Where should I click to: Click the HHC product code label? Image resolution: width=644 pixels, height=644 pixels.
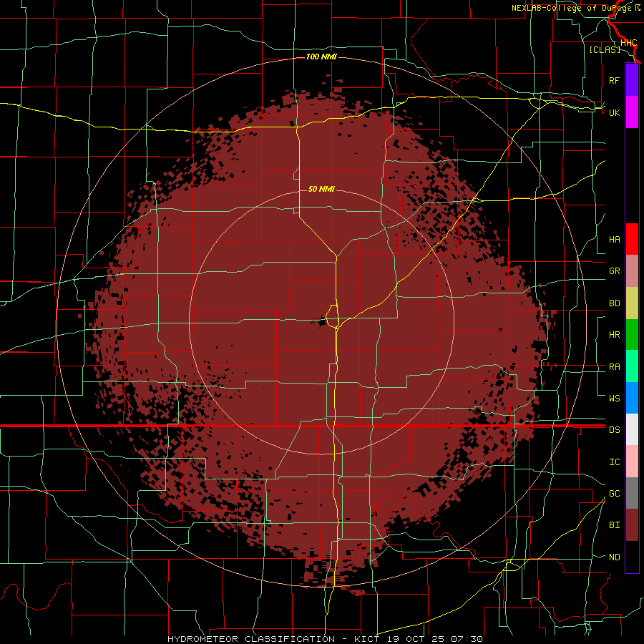(x=628, y=43)
